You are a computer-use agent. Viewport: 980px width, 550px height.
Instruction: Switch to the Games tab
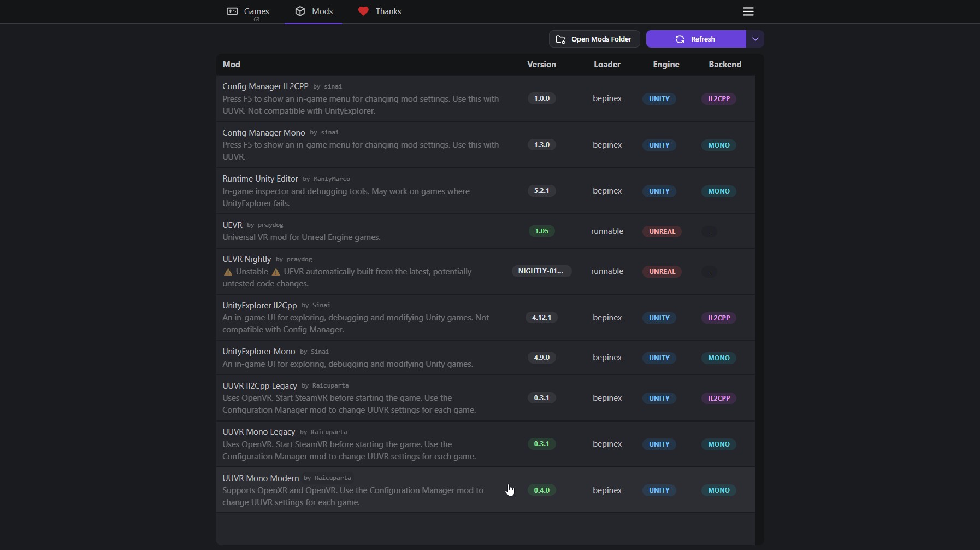[x=248, y=11]
